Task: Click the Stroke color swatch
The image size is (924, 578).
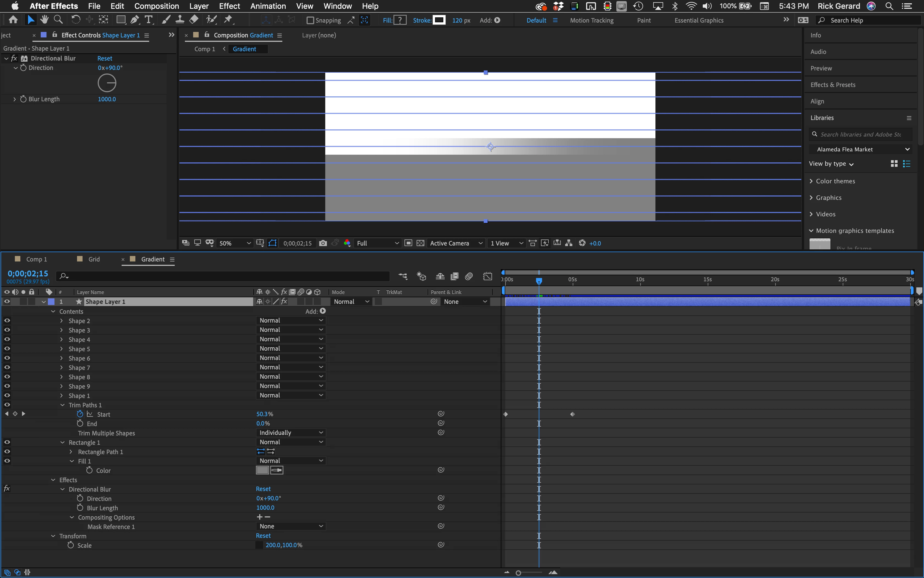Action: pyautogui.click(x=439, y=20)
